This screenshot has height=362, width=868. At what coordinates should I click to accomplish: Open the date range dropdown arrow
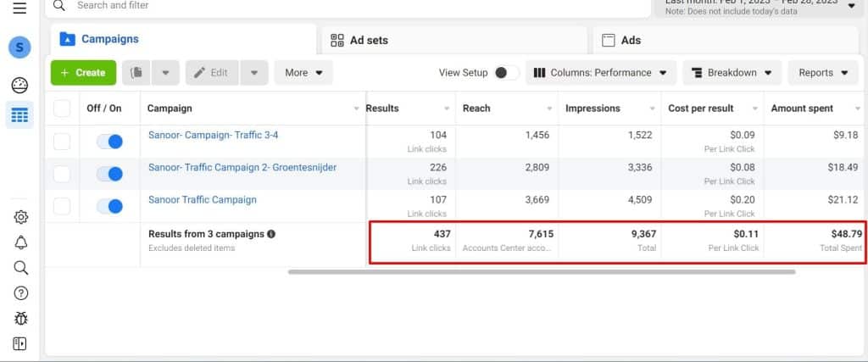[851, 6]
